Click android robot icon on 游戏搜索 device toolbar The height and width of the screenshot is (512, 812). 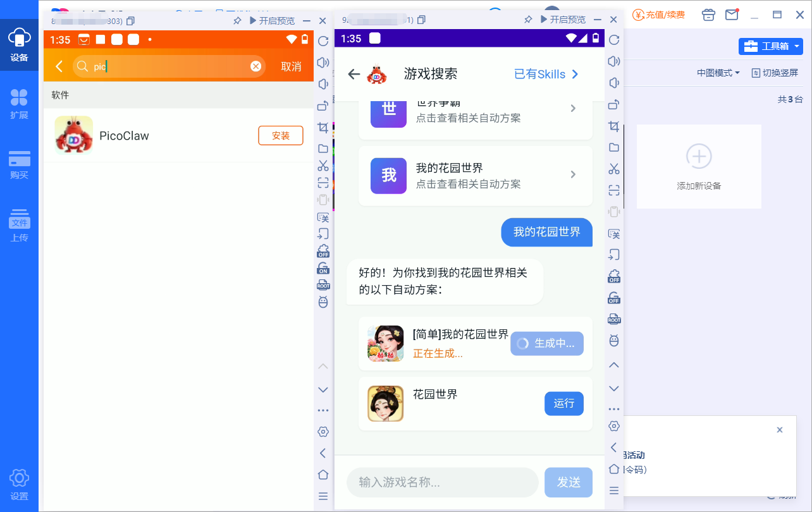tap(613, 341)
